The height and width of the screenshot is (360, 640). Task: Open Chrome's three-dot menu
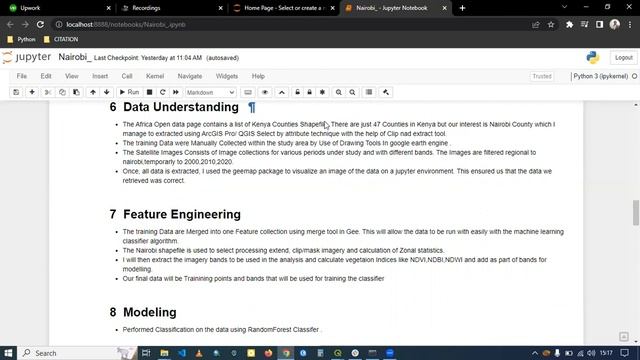coord(630,24)
